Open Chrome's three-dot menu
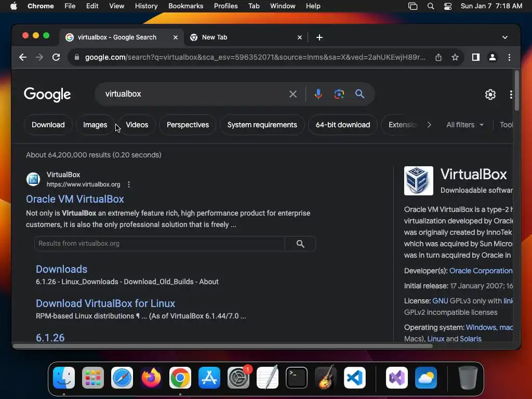Viewport: 532px width, 399px height. coord(509,57)
